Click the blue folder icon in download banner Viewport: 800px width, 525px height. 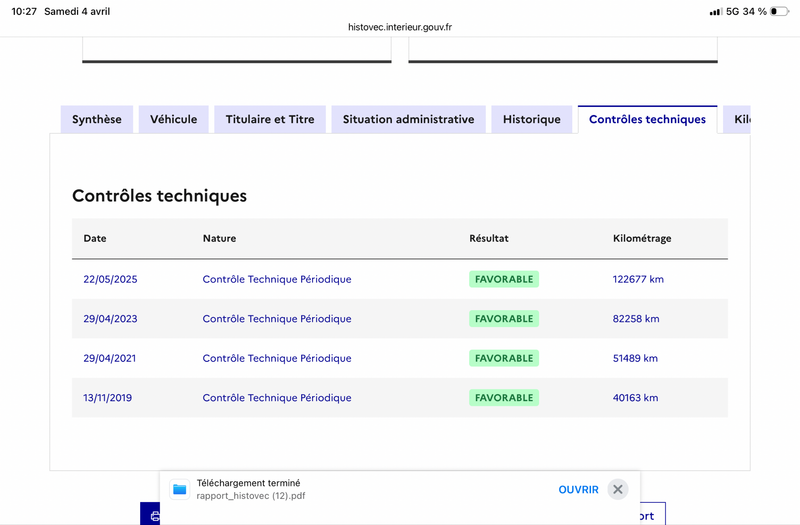180,489
